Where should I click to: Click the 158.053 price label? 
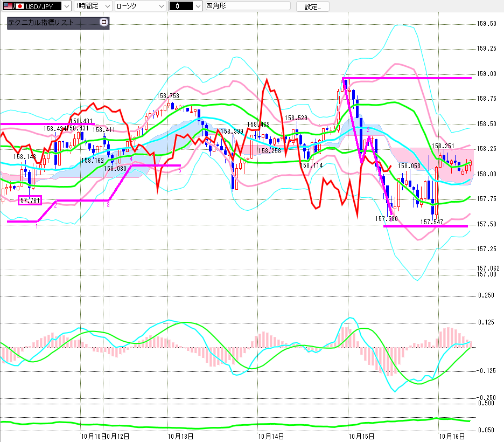click(409, 166)
